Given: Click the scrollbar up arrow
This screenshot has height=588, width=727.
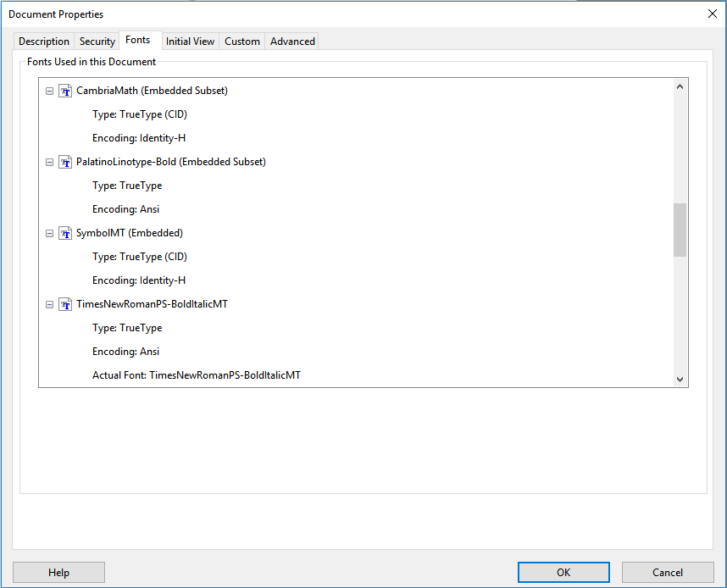Looking at the screenshot, I should tap(680, 86).
